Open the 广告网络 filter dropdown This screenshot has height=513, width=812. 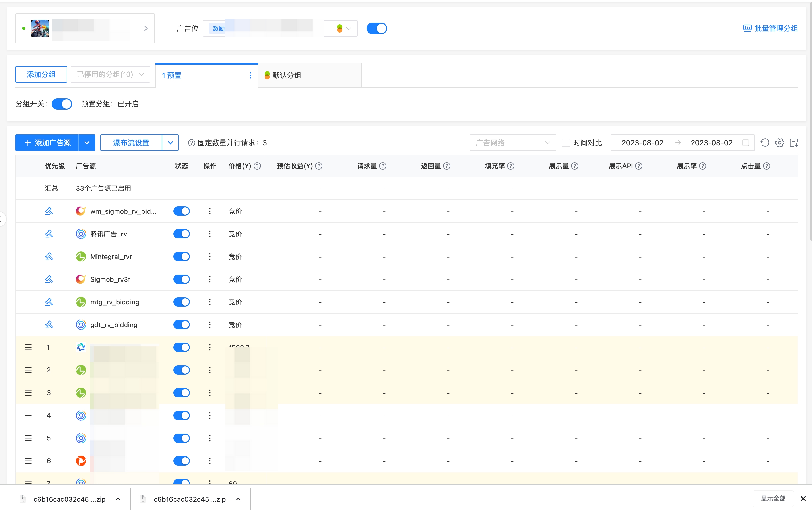(x=513, y=143)
